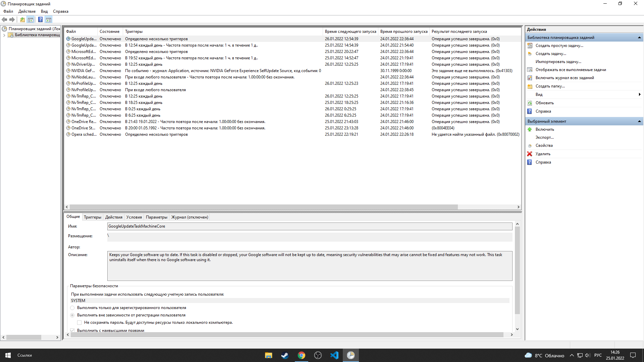Click the Up one level folder icon
The height and width of the screenshot is (362, 644).
22,19
